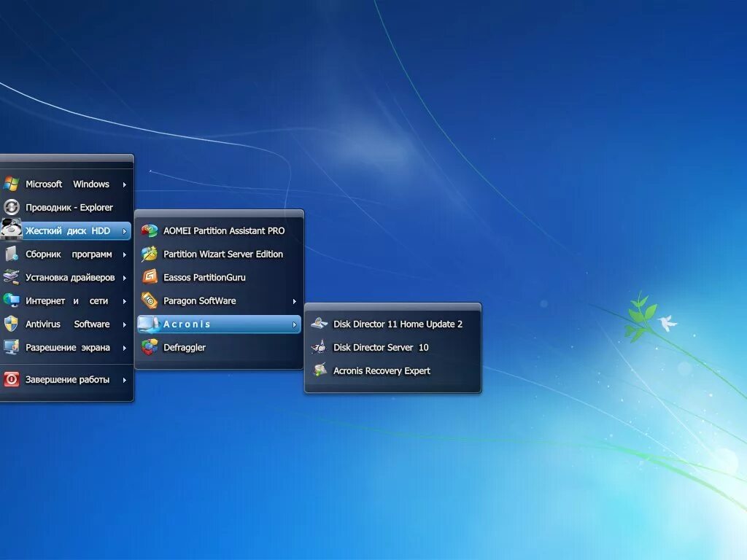Expand the Завершение работы submenu arrow
The image size is (747, 560).
point(124,380)
